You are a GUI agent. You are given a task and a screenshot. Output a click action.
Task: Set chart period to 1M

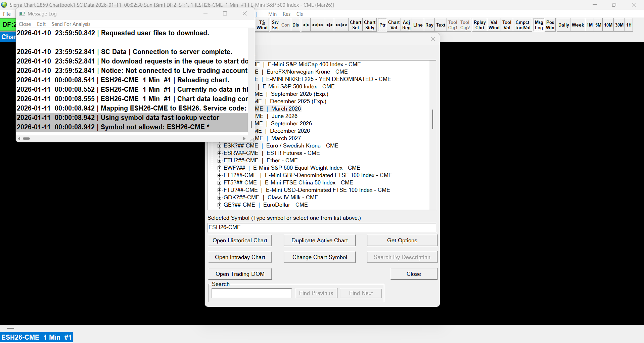(x=590, y=25)
